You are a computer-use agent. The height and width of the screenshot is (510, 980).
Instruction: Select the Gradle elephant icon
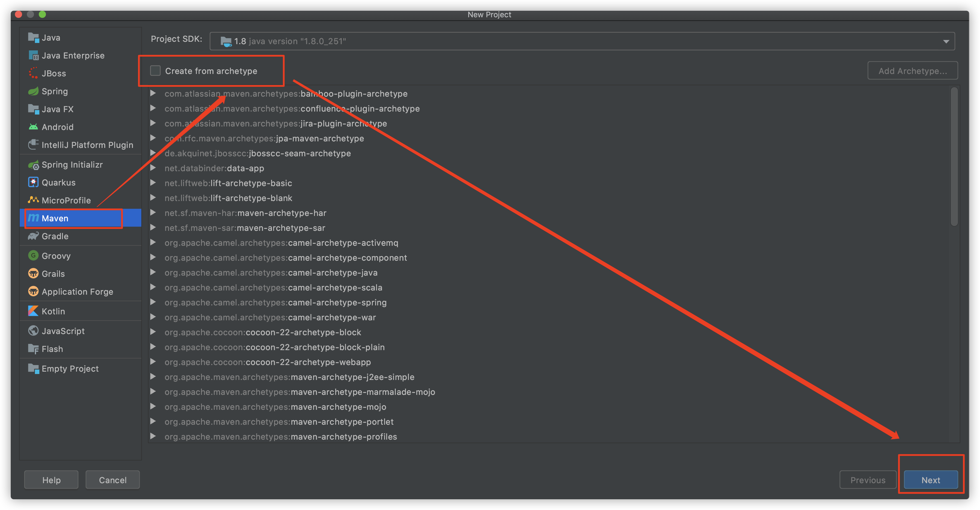point(33,236)
